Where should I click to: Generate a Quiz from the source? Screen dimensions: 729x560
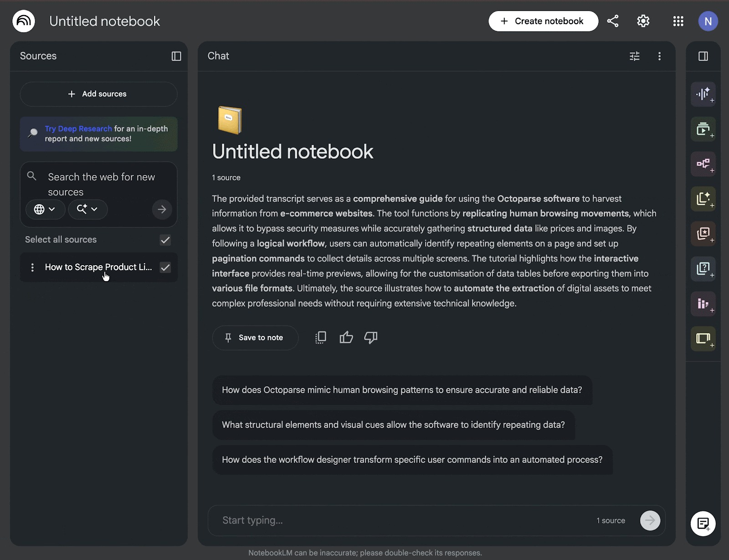coord(703,269)
